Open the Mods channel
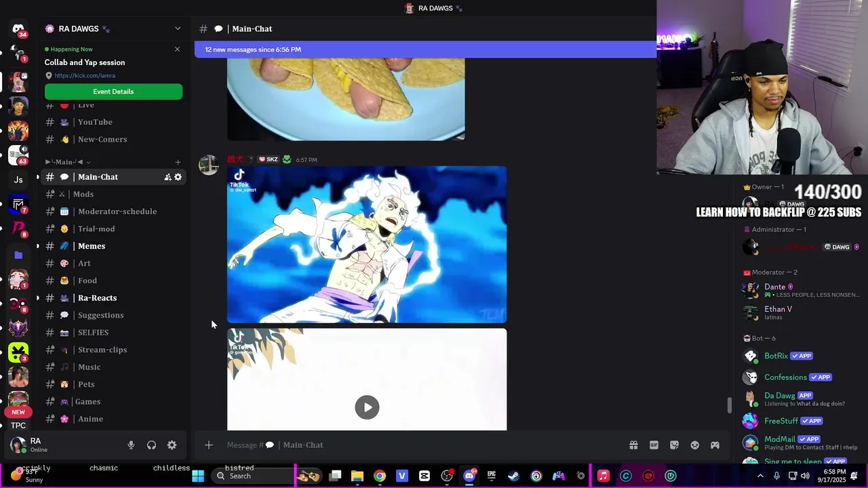 point(113,194)
